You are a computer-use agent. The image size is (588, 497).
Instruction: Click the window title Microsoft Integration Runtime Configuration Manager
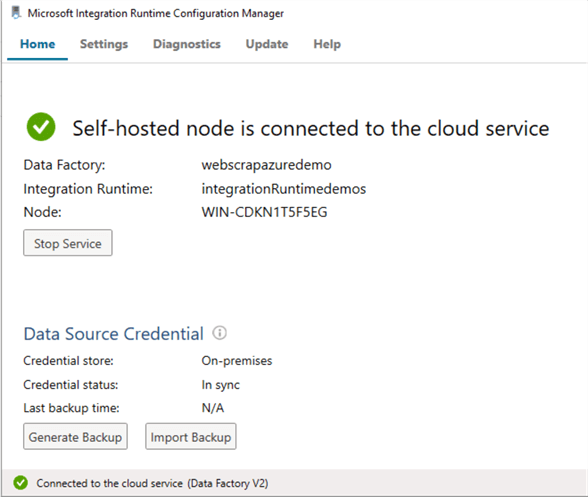coord(156,14)
